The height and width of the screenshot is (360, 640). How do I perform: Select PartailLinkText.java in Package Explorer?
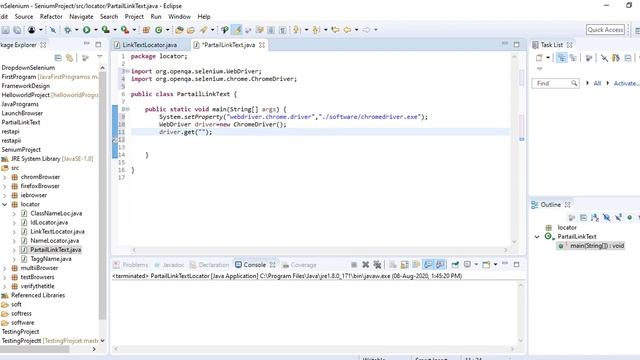click(56, 250)
